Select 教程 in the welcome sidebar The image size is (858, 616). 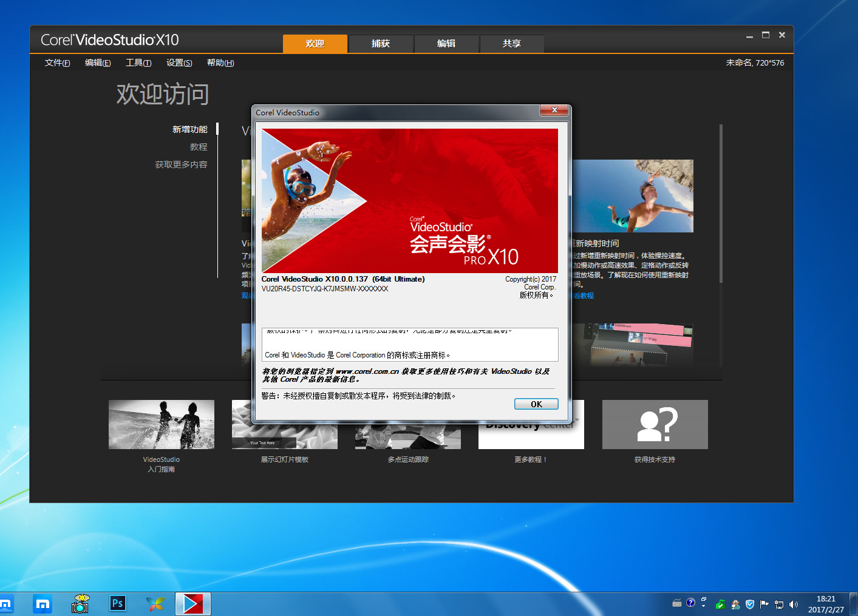pyautogui.click(x=199, y=147)
